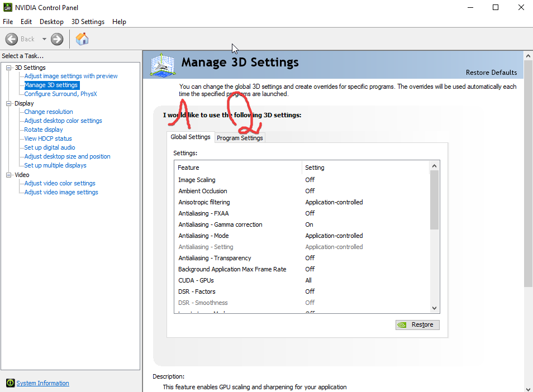Click the settings list scroll down arrow
The image size is (533, 392).
click(434, 308)
